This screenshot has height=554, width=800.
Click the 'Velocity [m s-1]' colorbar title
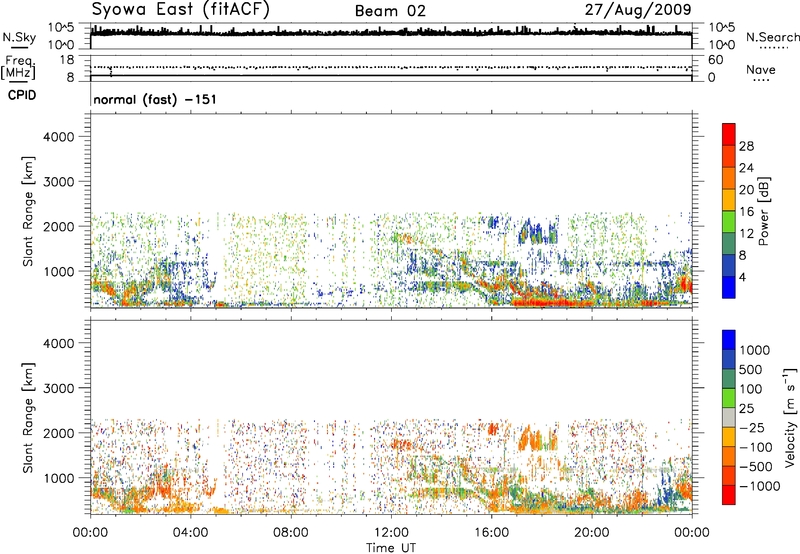(790, 417)
